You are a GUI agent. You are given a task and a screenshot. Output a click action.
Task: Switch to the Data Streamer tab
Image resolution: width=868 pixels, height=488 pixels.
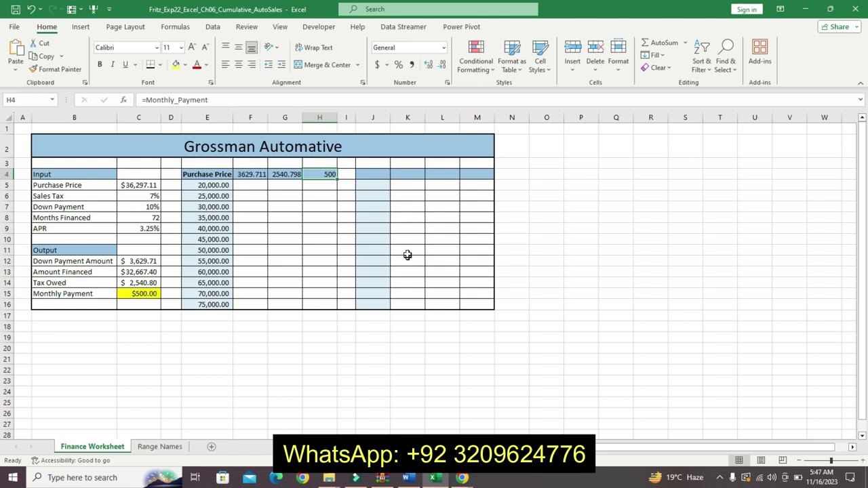(403, 26)
